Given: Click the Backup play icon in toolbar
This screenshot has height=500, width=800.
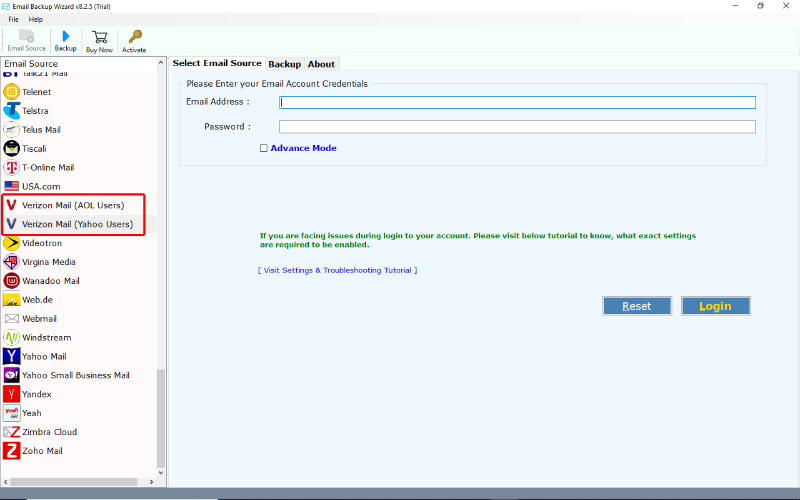Looking at the screenshot, I should tap(65, 36).
